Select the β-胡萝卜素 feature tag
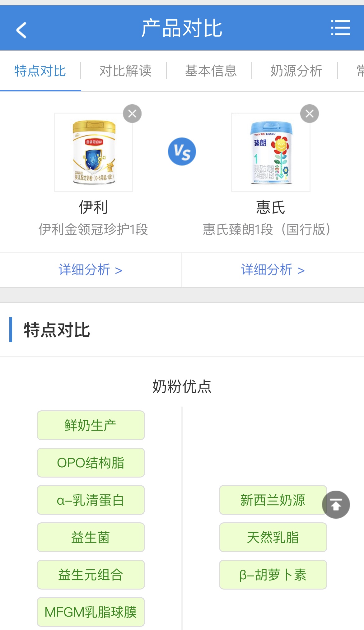 [273, 575]
